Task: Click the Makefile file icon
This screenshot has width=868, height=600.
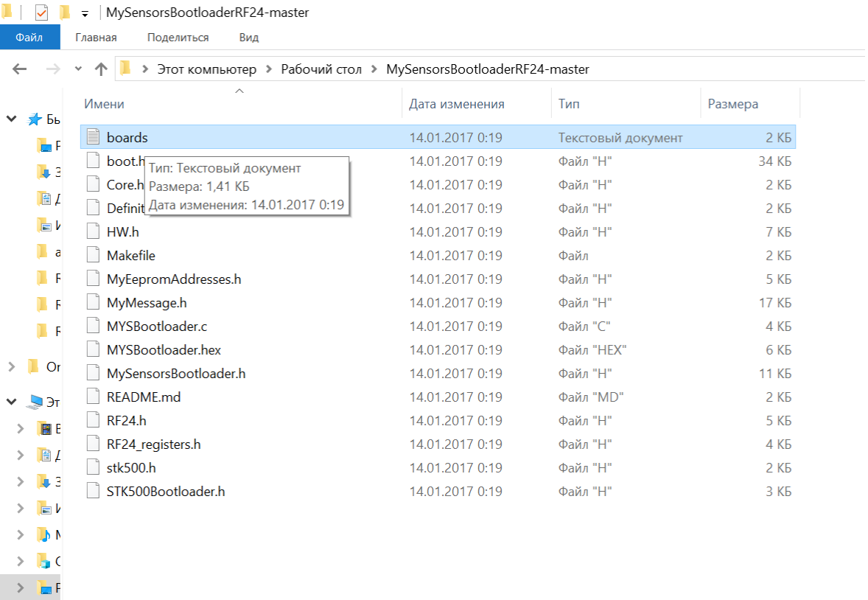Action: 93,255
